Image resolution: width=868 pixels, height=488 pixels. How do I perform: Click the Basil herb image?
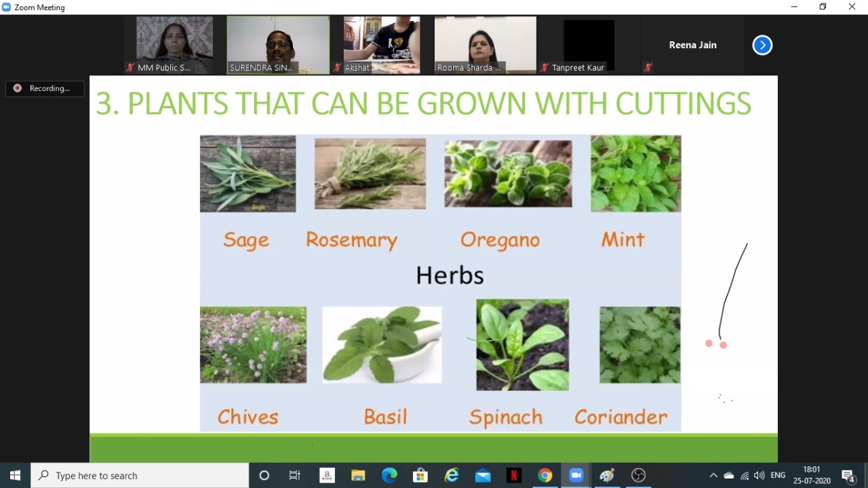(382, 345)
